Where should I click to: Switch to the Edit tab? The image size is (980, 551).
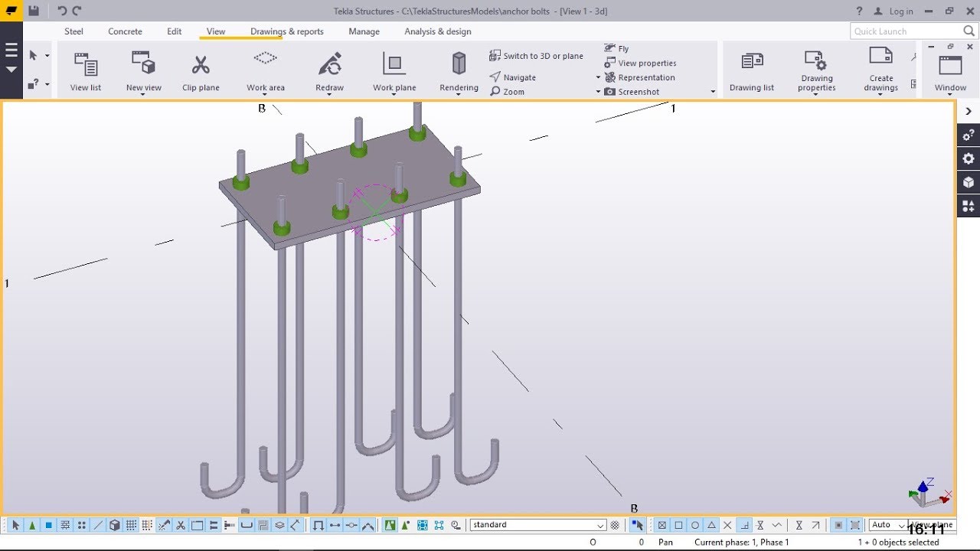click(175, 31)
